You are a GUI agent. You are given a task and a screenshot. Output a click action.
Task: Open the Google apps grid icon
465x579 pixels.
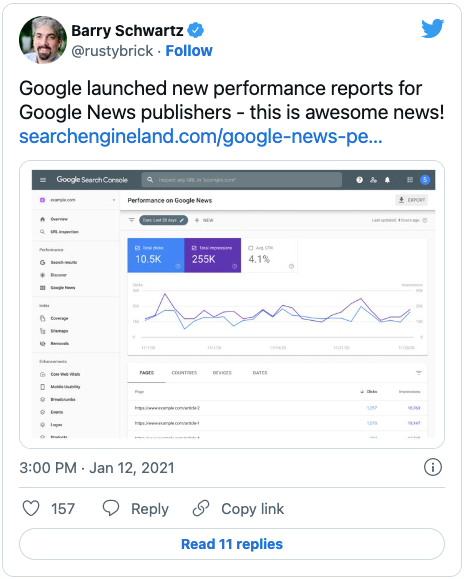tap(410, 180)
